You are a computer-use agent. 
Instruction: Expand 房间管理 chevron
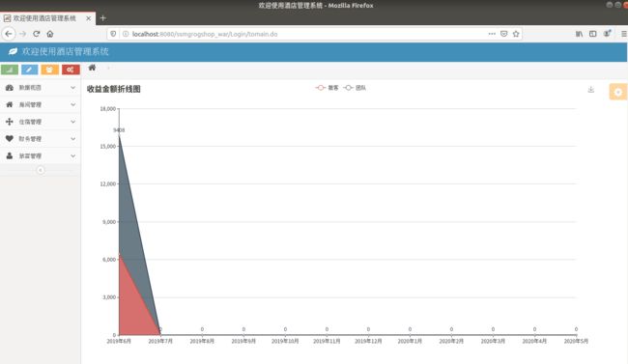pyautogui.click(x=72, y=104)
